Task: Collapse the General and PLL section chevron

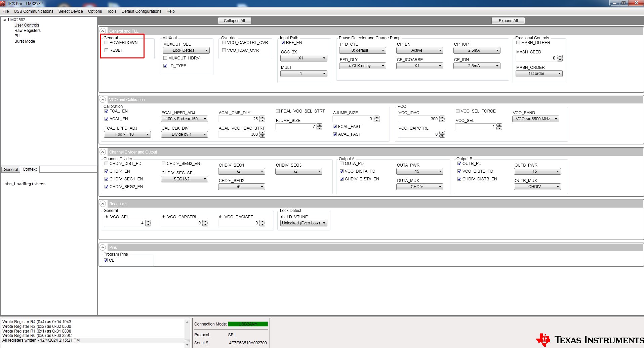Action: (103, 31)
